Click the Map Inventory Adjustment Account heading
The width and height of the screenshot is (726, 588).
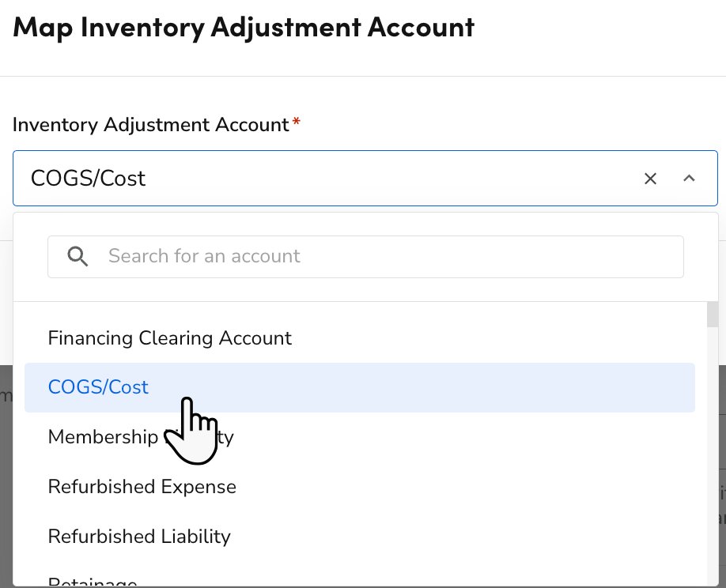click(243, 26)
